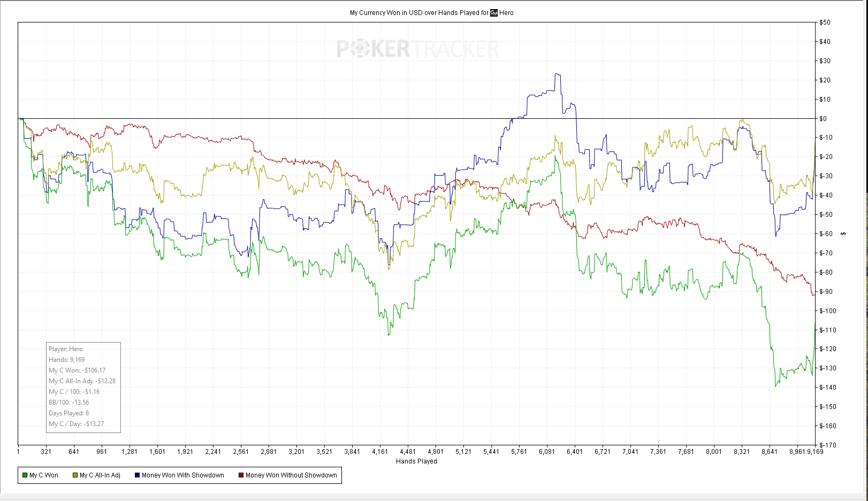Select the "1,281" x-axis tick label
Image resolution: width=868 pixels, height=501 pixels.
pos(130,452)
